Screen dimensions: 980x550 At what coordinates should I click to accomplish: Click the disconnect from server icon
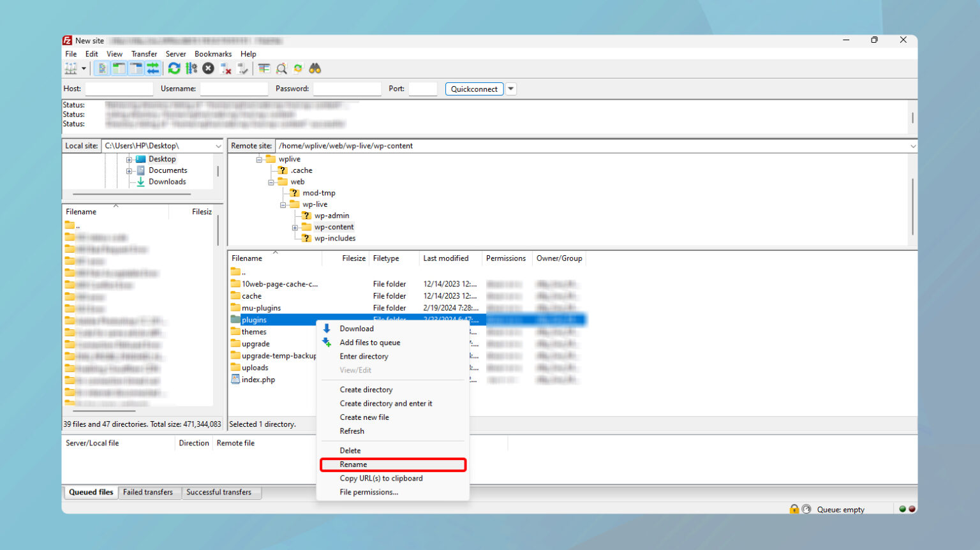pos(225,69)
